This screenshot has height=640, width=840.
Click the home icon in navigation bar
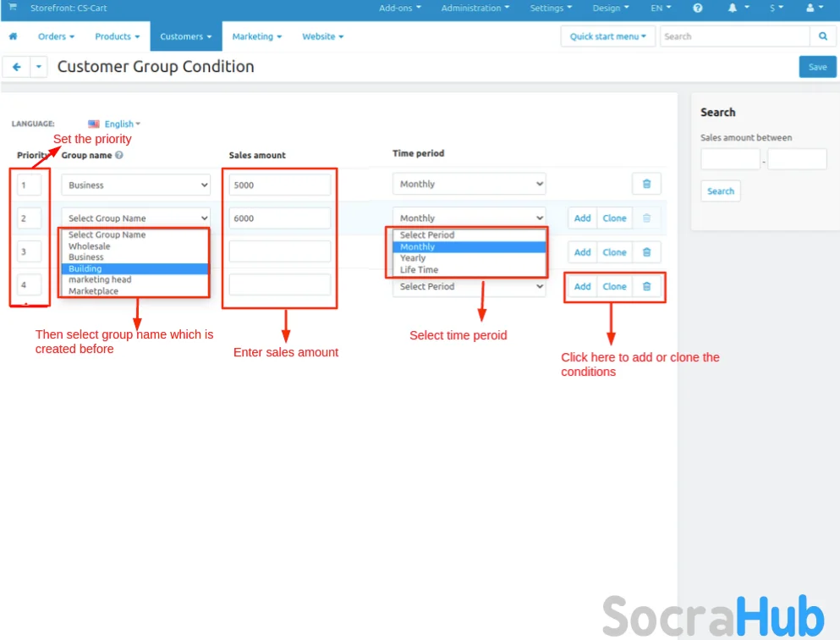pyautogui.click(x=13, y=36)
